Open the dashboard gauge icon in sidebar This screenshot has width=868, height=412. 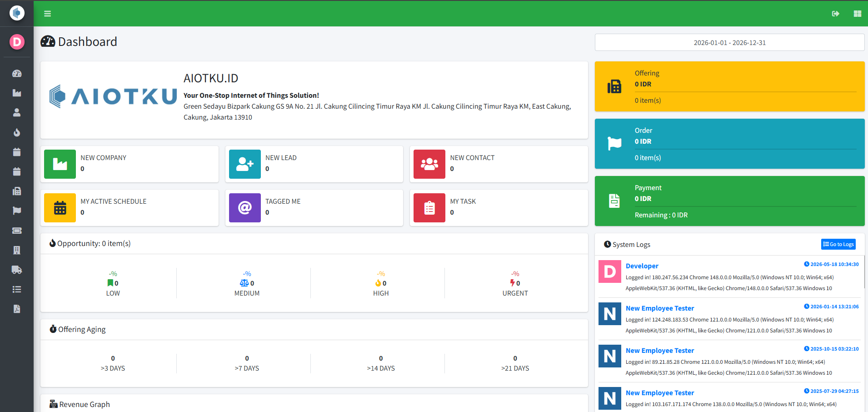pos(17,73)
